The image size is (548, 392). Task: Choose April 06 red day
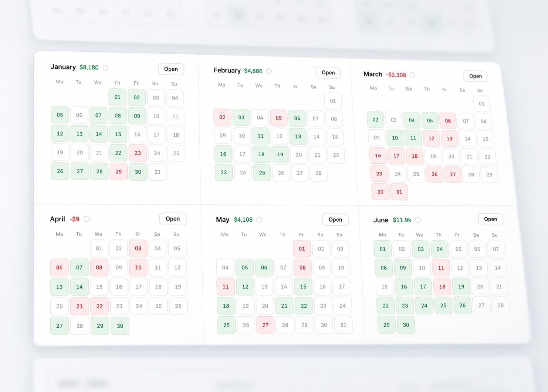(59, 267)
